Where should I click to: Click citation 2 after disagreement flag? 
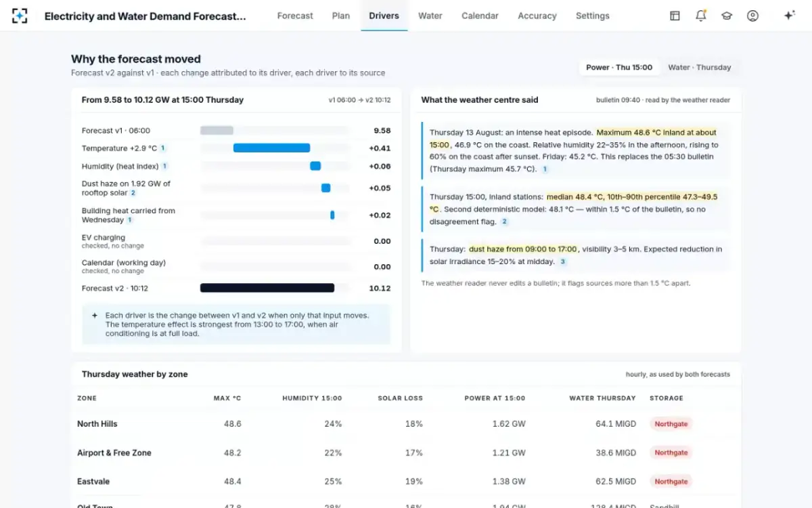(x=504, y=221)
